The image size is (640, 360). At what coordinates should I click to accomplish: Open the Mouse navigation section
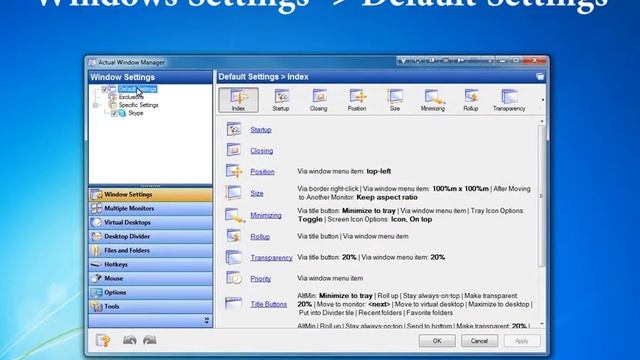coord(150,278)
